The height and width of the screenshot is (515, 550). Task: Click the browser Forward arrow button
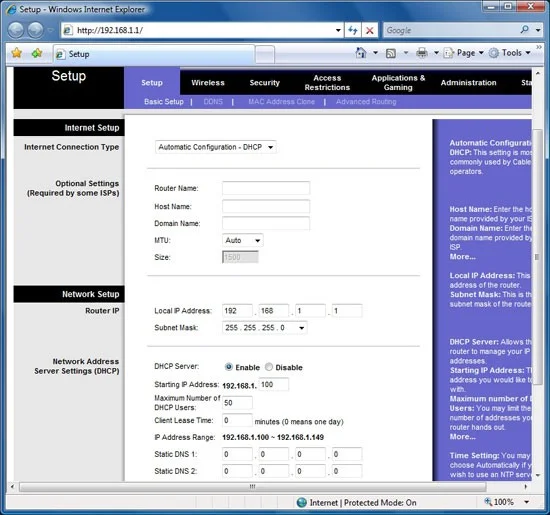pos(35,30)
